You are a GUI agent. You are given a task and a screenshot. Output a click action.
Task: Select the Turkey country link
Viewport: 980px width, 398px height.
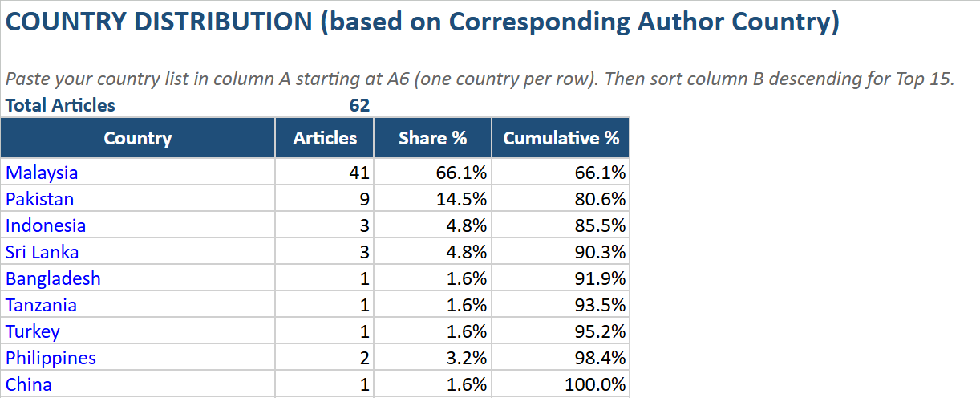tap(32, 331)
